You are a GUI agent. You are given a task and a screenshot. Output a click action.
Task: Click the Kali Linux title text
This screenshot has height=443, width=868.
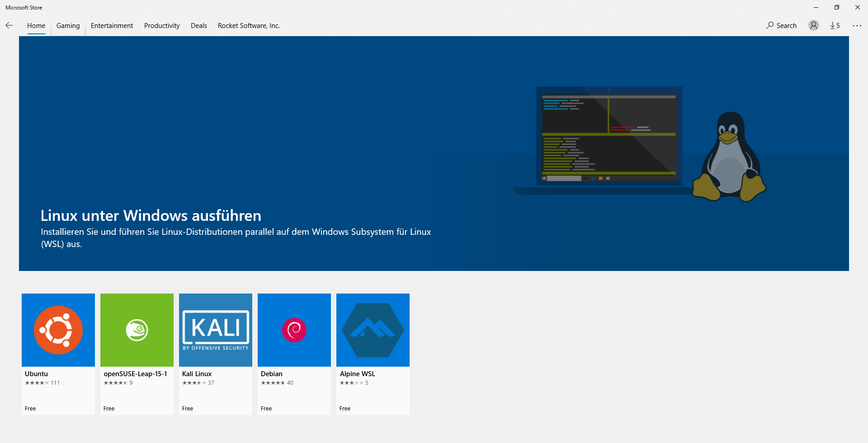coord(197,374)
